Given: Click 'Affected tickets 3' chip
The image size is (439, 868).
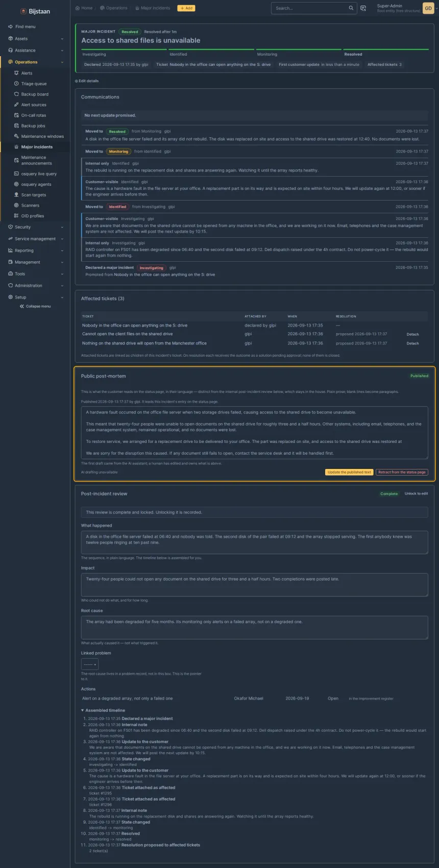Looking at the screenshot, I should point(384,65).
